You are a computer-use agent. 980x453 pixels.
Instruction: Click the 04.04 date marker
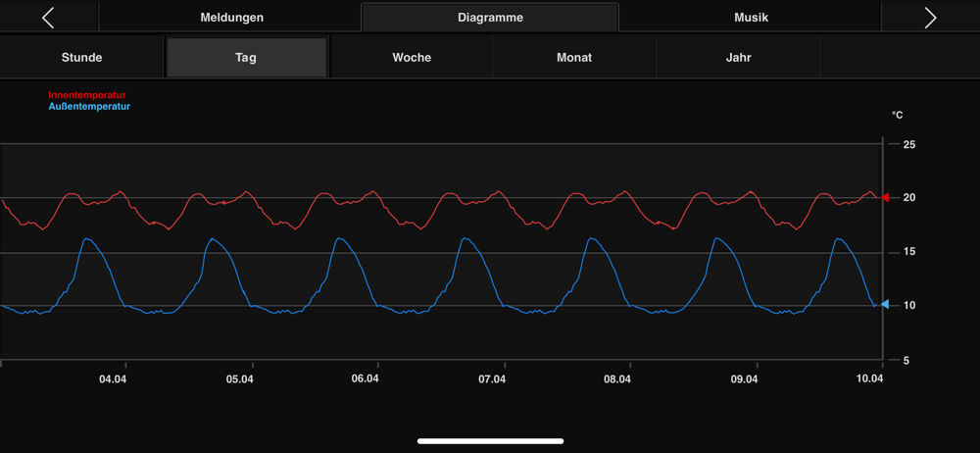(x=113, y=378)
